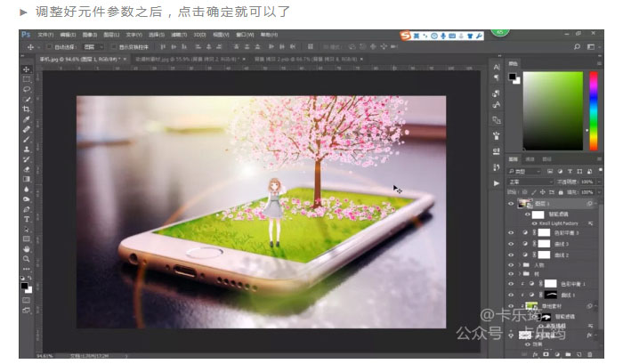This screenshot has width=623, height=364.
Task: Create new group folder icon
Action: tap(568, 354)
